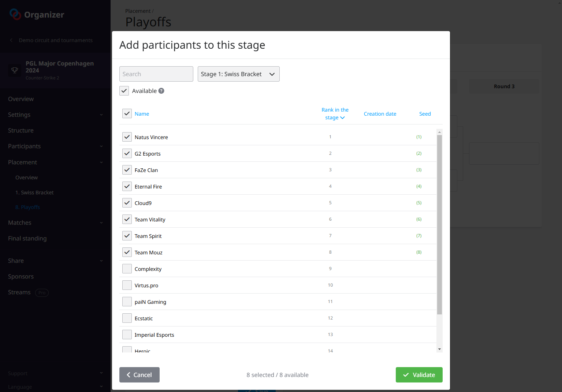The image size is (562, 392).
Task: Click the scrollbar down arrow in participant list
Action: pos(439,349)
